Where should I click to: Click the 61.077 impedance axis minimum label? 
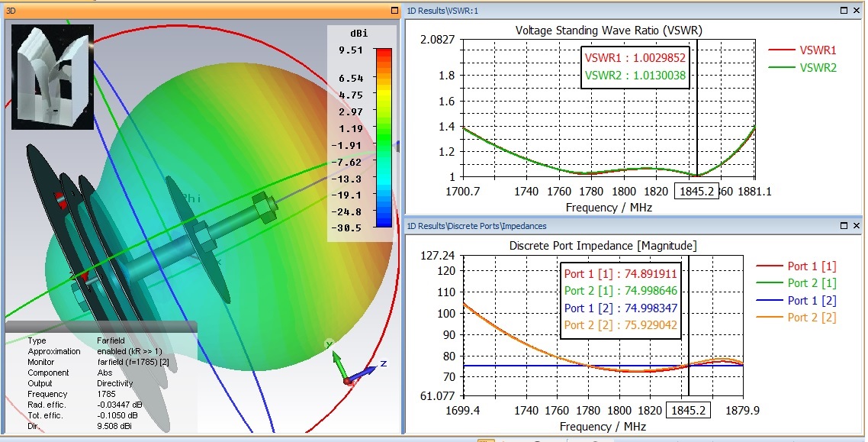tap(438, 396)
